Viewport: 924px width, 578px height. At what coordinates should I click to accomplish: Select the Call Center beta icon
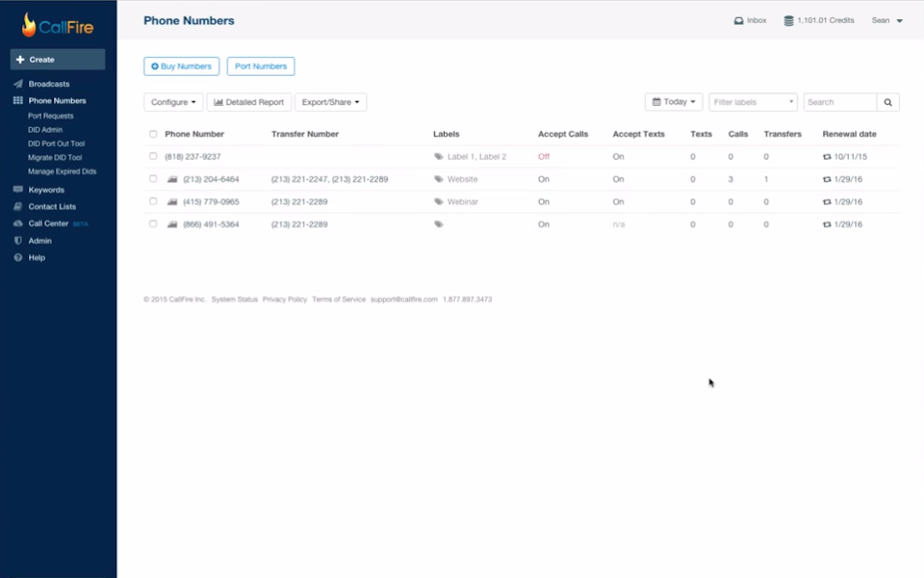point(17,223)
